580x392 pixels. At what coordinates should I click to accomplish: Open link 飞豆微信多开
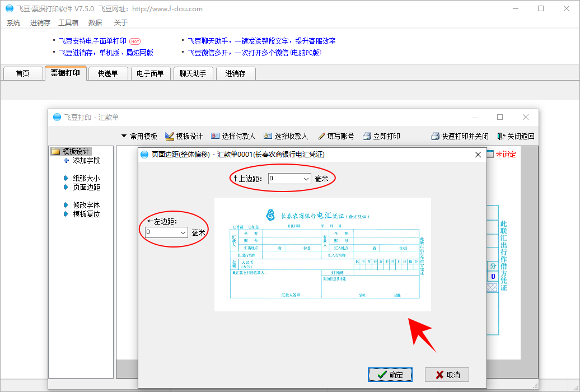(255, 53)
